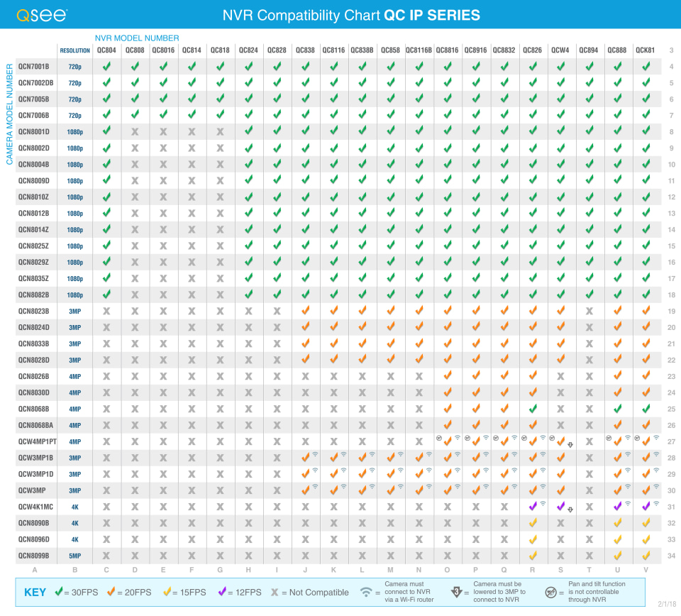Click the Wi-Fi router icon in the key

(x=366, y=592)
